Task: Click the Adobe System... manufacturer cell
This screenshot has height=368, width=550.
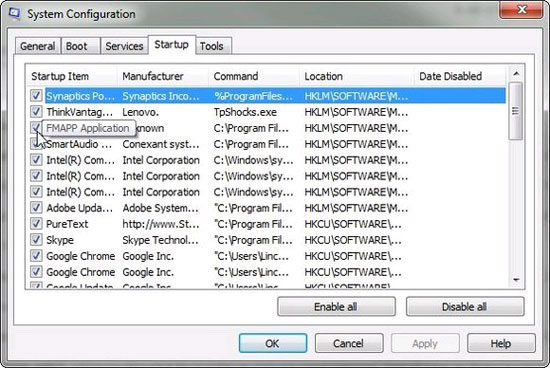Action: [x=161, y=208]
